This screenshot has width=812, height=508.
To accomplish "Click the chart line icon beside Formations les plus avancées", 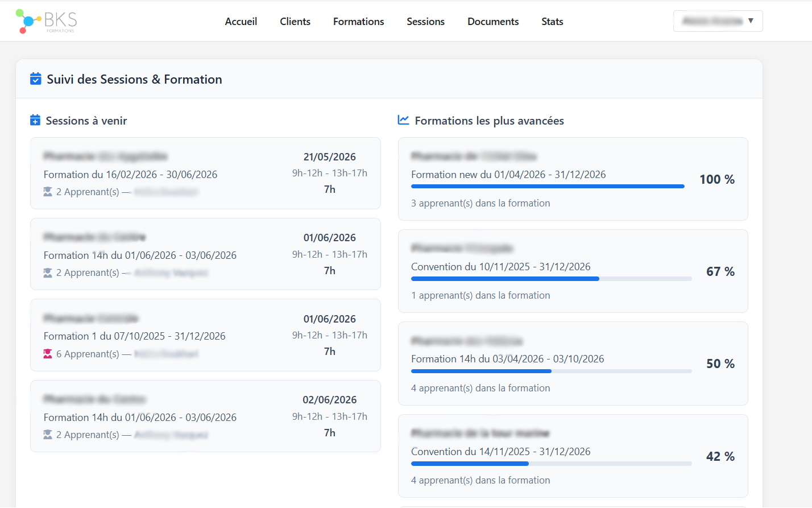I will coord(403,119).
